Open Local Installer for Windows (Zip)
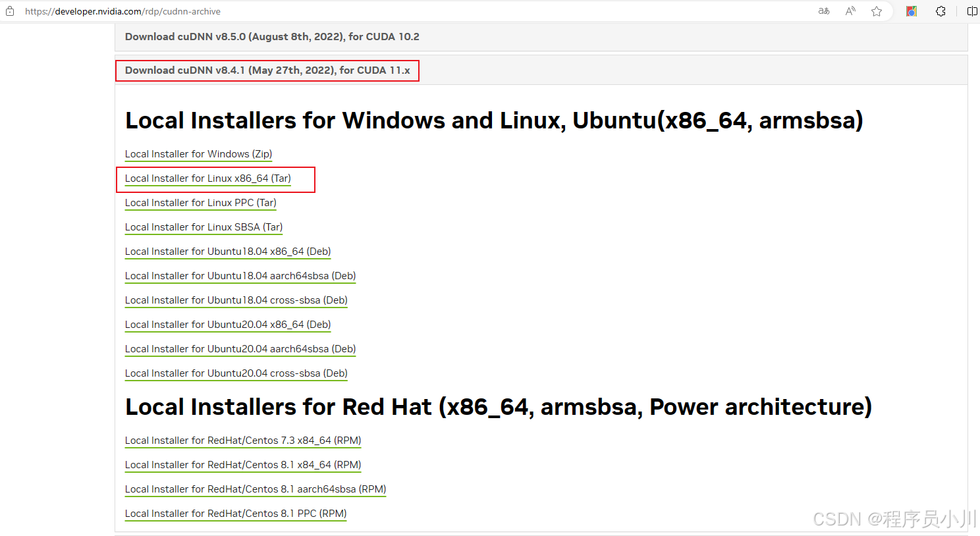The width and height of the screenshot is (980, 536). (x=198, y=154)
